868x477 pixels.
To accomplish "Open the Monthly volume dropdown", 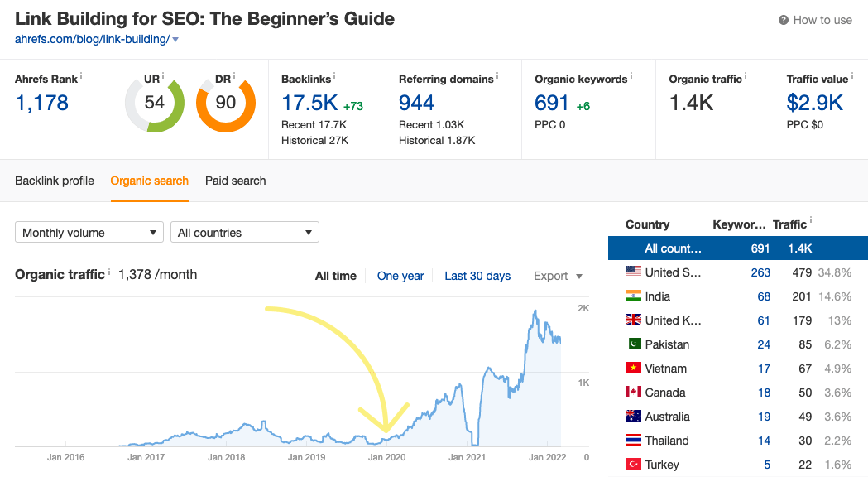I will click(89, 232).
